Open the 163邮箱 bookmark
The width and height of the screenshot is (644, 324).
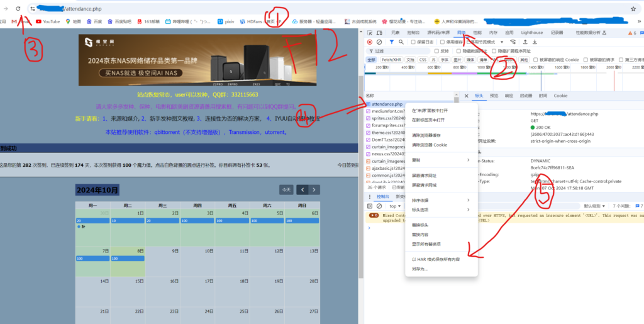tap(148, 21)
